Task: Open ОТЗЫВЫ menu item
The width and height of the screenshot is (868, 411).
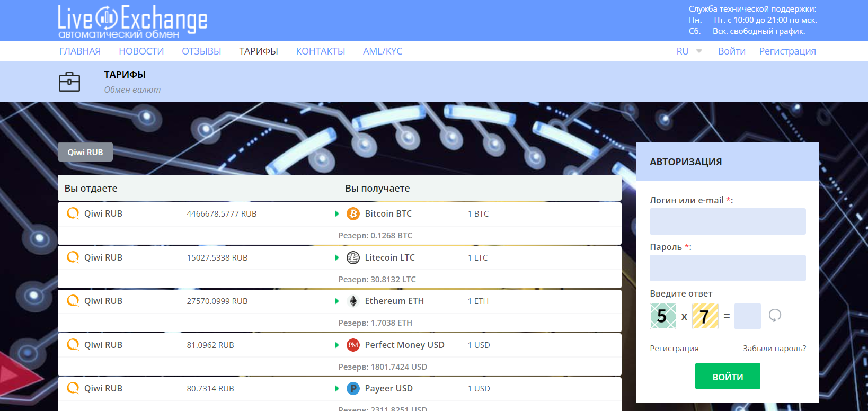Action: (x=201, y=51)
